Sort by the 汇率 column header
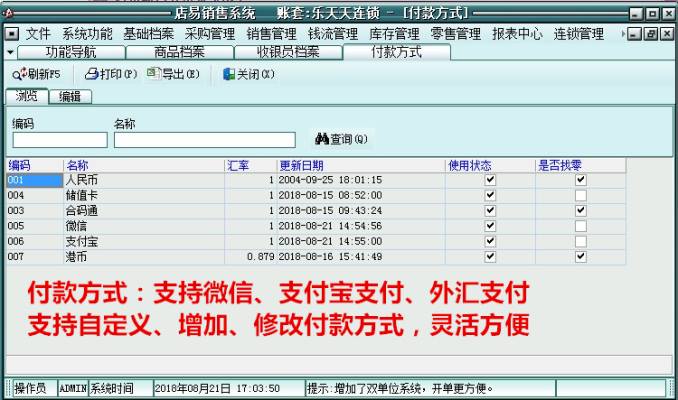 pos(251,166)
